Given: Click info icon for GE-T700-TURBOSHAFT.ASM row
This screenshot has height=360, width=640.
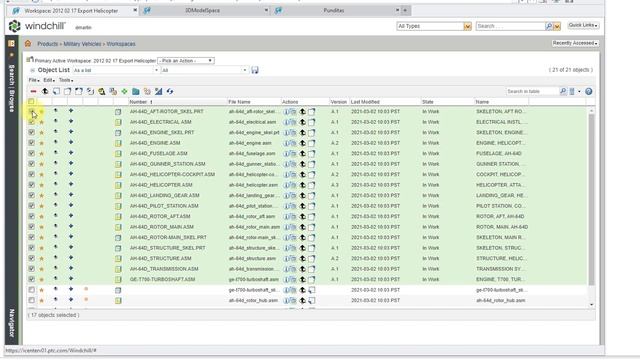Looking at the screenshot, I should tap(286, 280).
